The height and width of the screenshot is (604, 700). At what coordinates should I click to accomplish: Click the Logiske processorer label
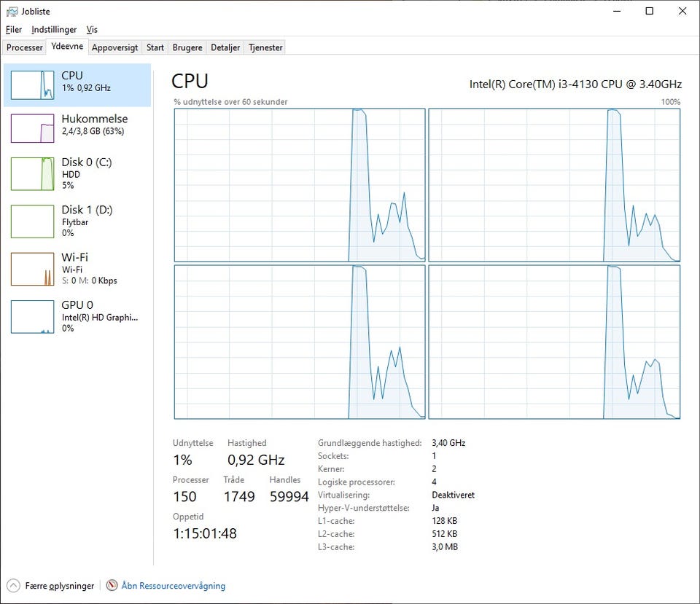pos(357,482)
